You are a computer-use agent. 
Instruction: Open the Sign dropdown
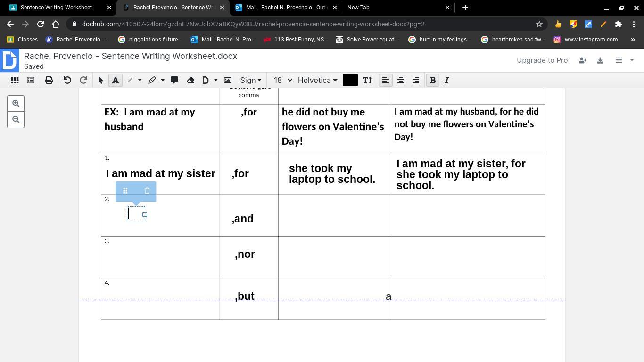250,80
